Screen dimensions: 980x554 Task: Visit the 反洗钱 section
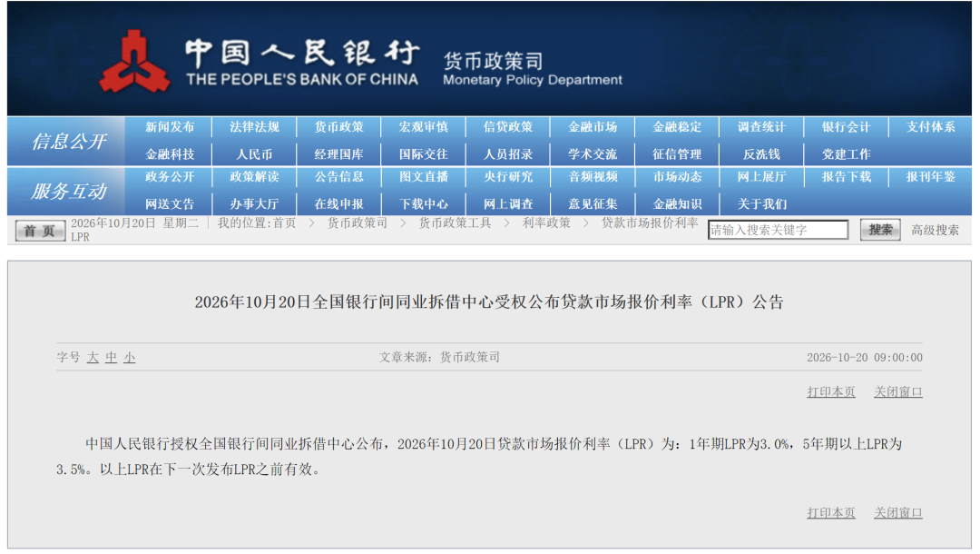761,153
